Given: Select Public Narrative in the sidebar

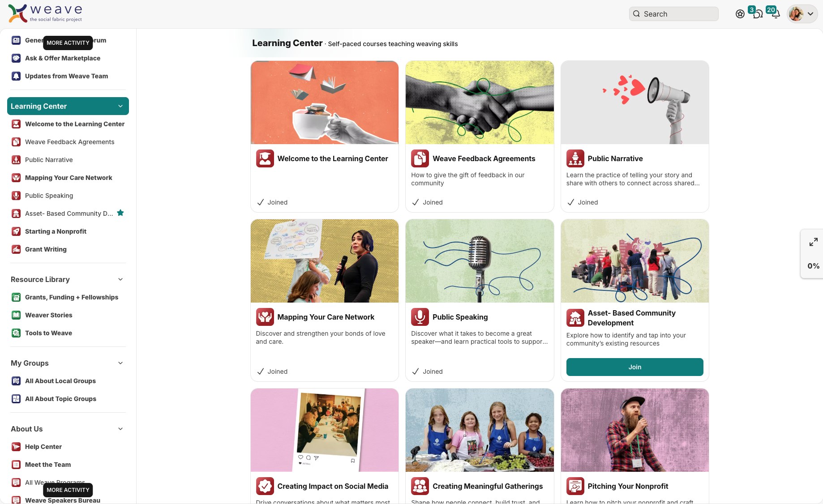Looking at the screenshot, I should [x=68, y=160].
